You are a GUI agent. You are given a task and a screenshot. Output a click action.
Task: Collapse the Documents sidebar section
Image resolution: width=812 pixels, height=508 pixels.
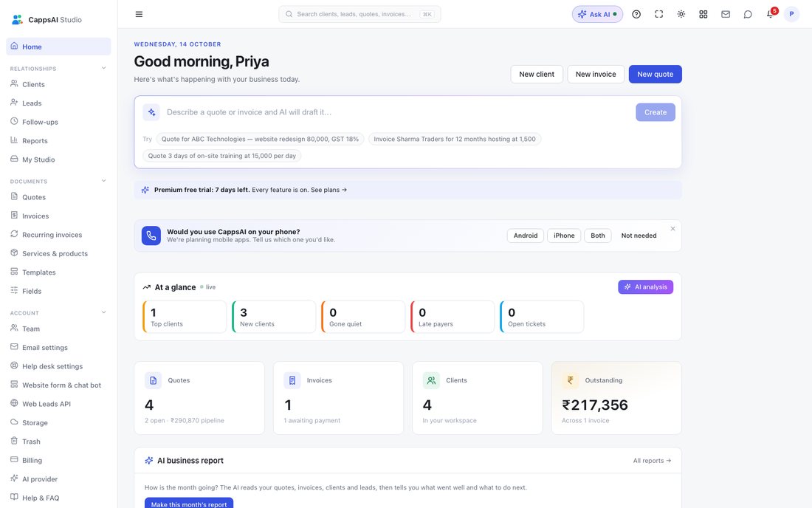tap(103, 181)
